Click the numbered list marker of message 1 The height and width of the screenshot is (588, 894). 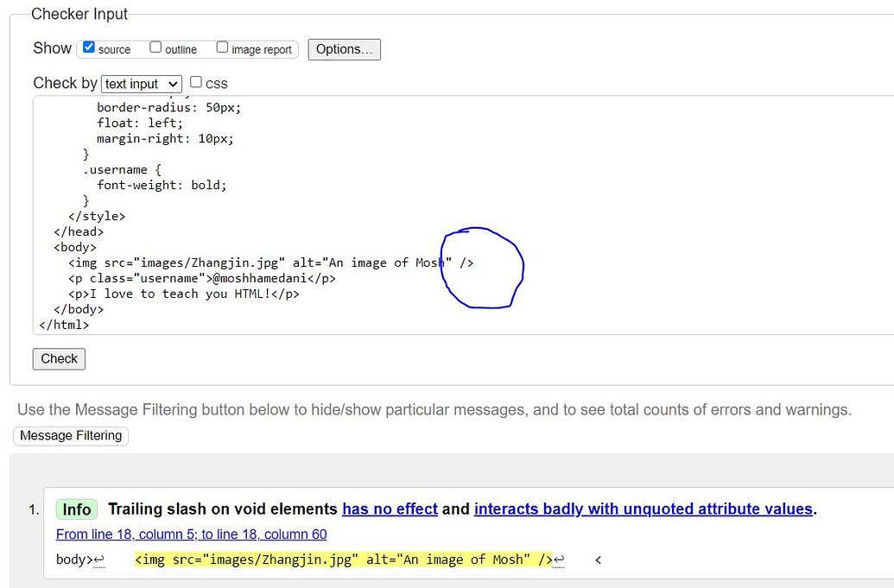point(32,509)
